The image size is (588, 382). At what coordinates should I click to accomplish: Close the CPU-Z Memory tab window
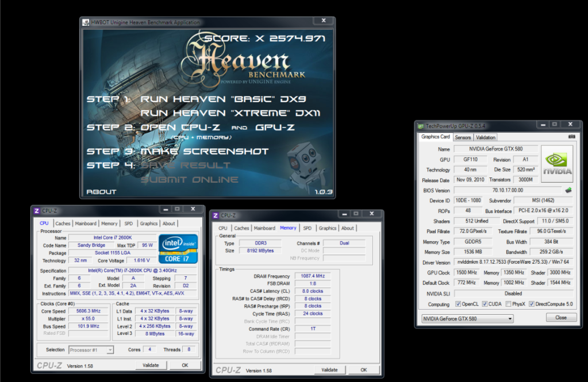(x=372, y=214)
